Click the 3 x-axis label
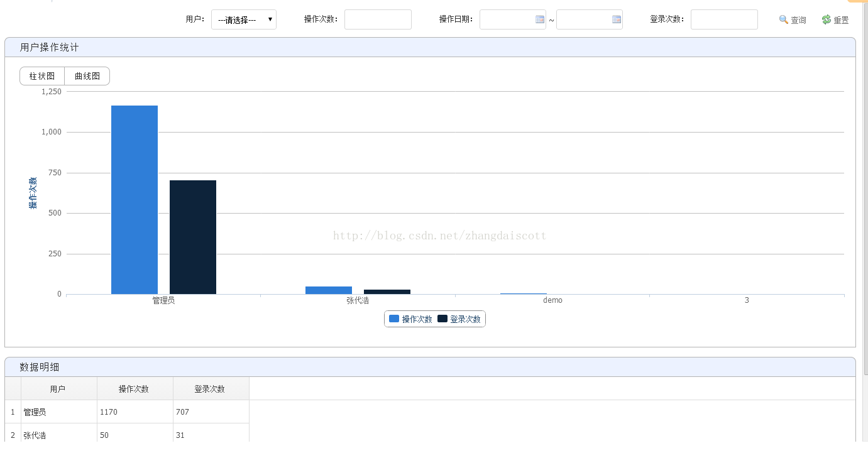This screenshot has width=868, height=458. 747,300
